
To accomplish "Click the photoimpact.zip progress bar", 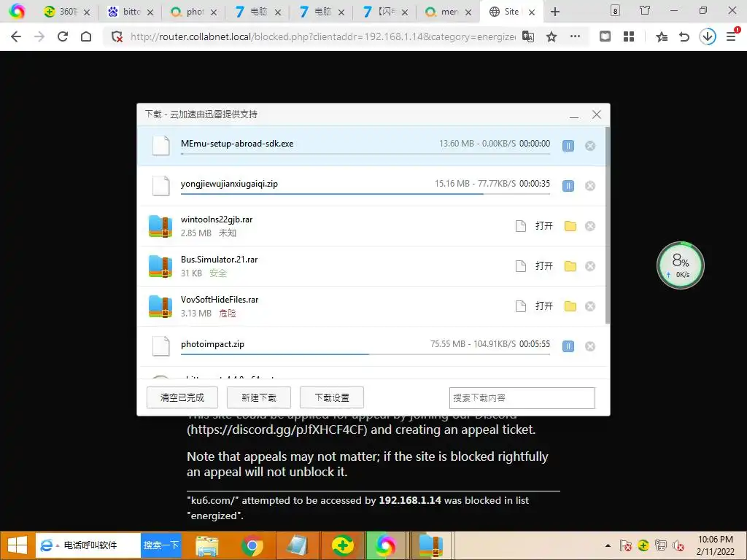I will pyautogui.click(x=365, y=354).
